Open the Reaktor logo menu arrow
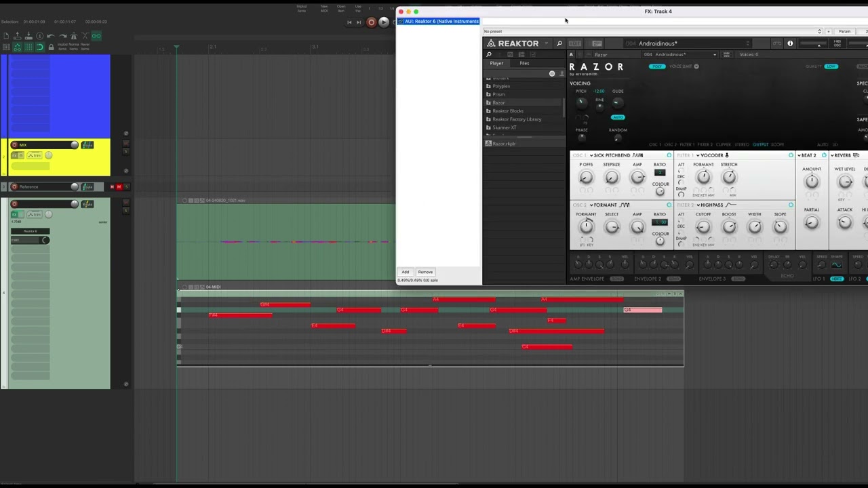 [x=547, y=43]
